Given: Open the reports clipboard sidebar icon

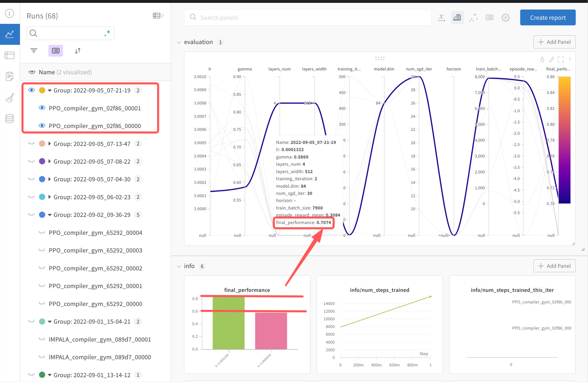Looking at the screenshot, I should (x=9, y=76).
